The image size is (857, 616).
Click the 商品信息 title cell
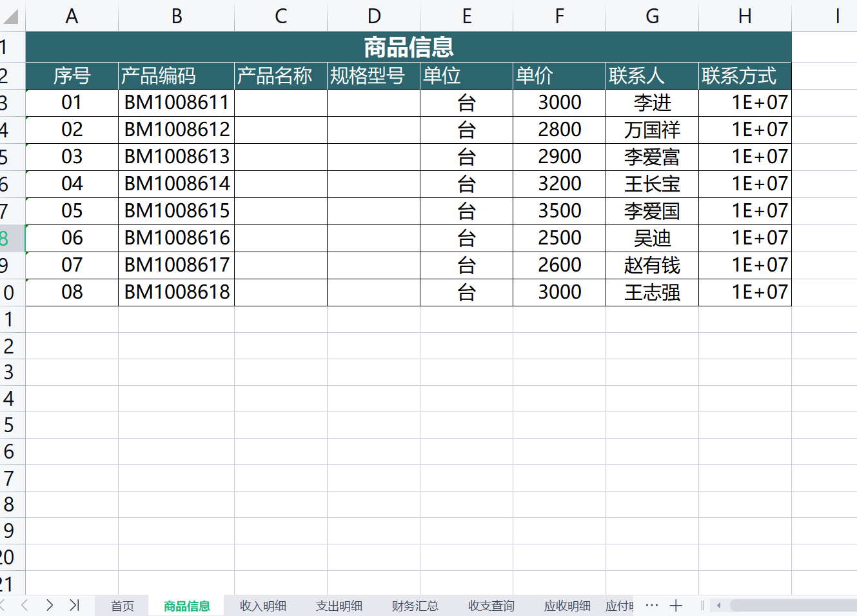pos(408,46)
